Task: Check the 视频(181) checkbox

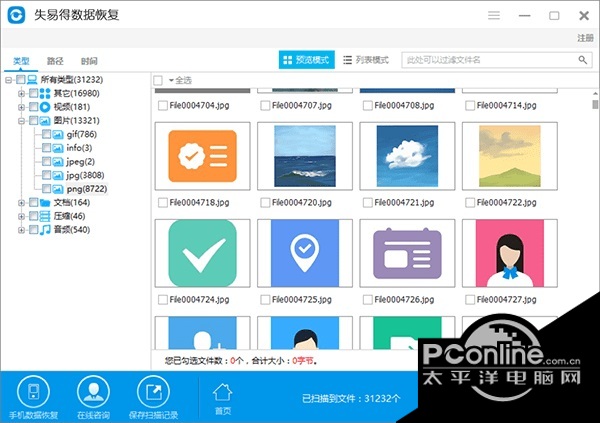Action: pos(34,107)
